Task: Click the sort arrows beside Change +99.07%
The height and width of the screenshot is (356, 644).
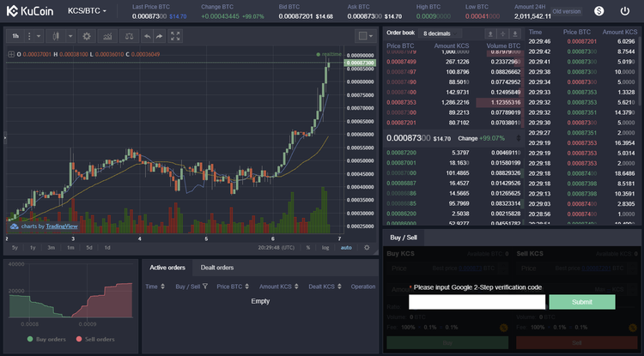Action: click(519, 138)
